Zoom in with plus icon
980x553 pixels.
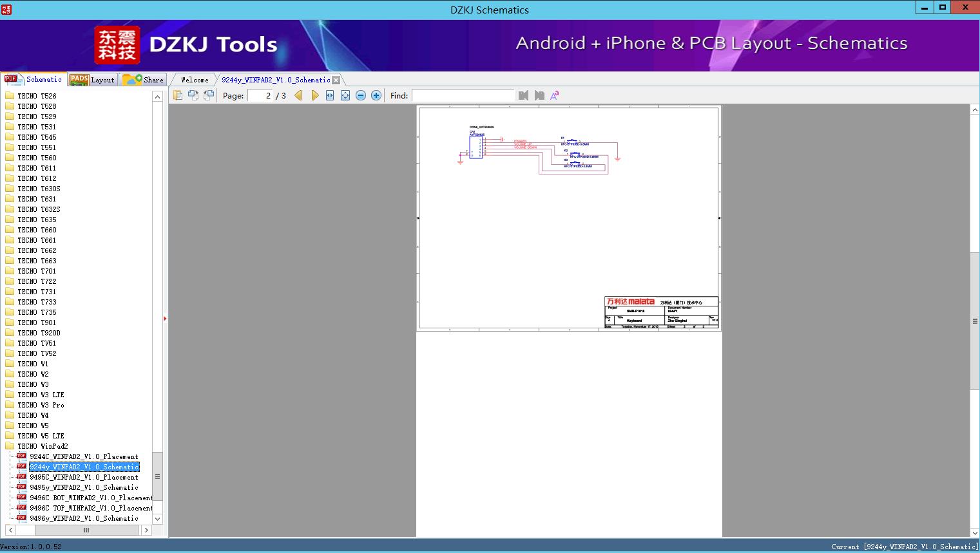376,95
